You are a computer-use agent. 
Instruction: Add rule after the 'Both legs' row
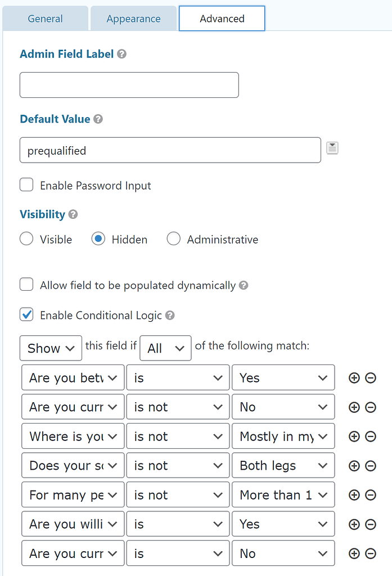click(x=354, y=466)
